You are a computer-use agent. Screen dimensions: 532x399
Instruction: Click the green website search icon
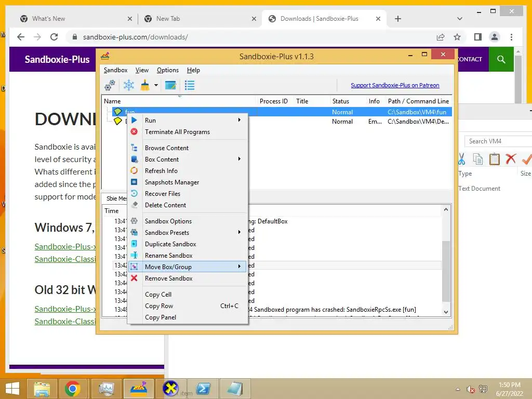[x=501, y=59]
